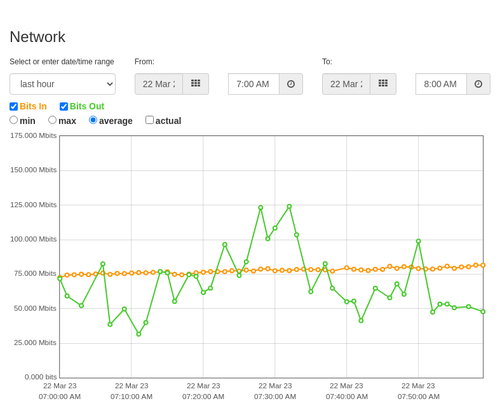Click the 07:50:00 AM time axis label
Viewport: 500px width, 403px height.
(x=418, y=397)
